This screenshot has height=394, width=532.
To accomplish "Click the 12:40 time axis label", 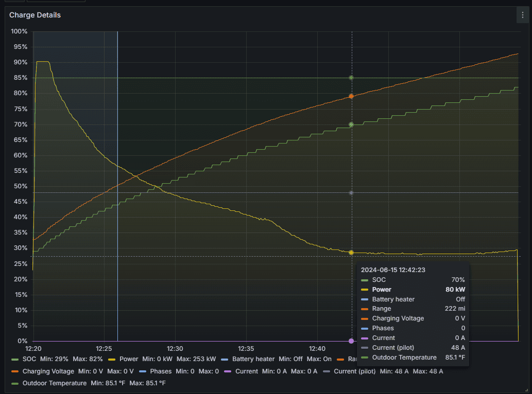I will tap(317, 349).
